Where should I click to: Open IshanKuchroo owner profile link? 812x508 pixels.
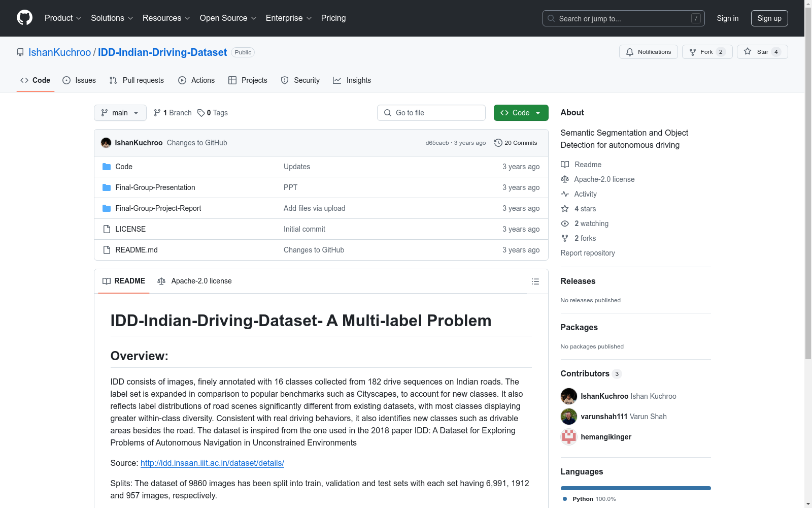[60, 52]
